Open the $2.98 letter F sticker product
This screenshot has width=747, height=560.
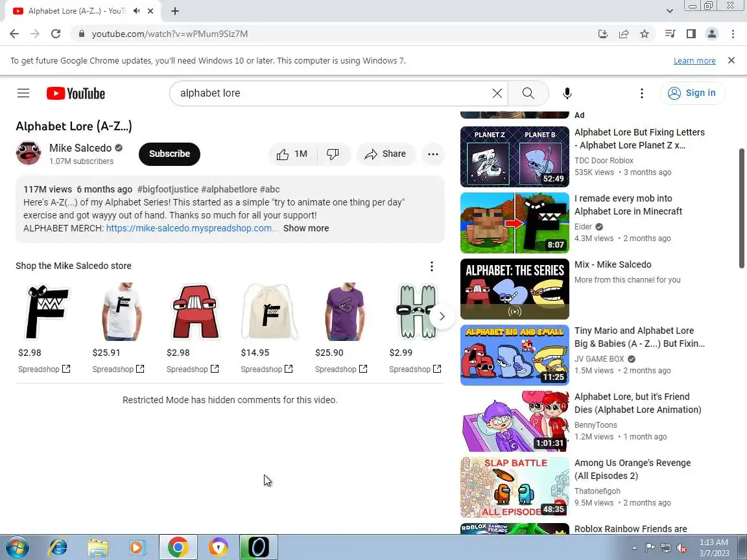point(46,312)
